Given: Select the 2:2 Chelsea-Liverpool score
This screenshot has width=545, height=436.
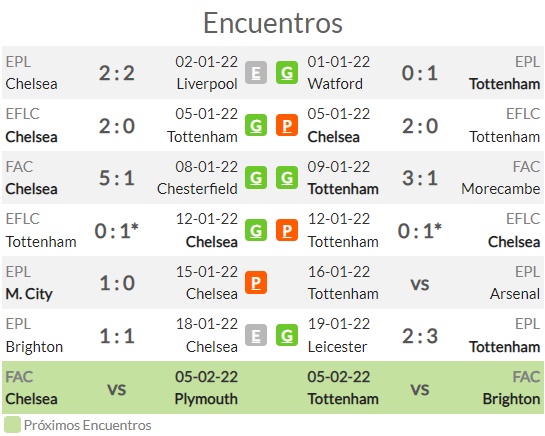Looking at the screenshot, I should 117,73.
